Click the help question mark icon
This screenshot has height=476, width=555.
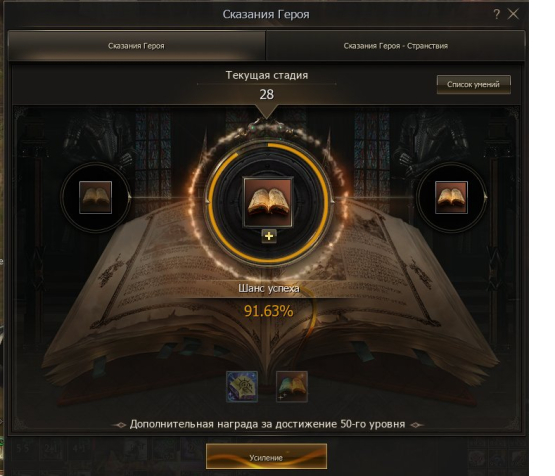(496, 14)
